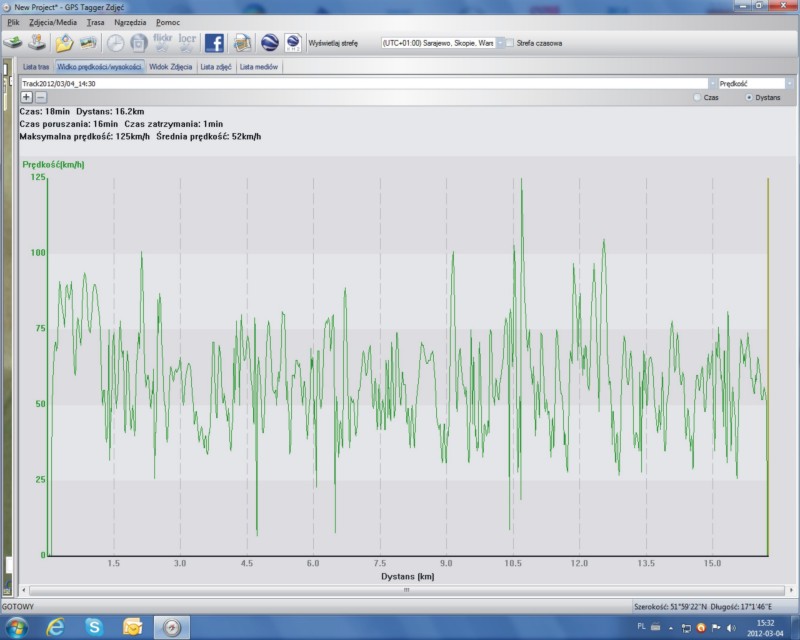Select the Dystans radio button
This screenshot has height=640, width=800.
[748, 97]
